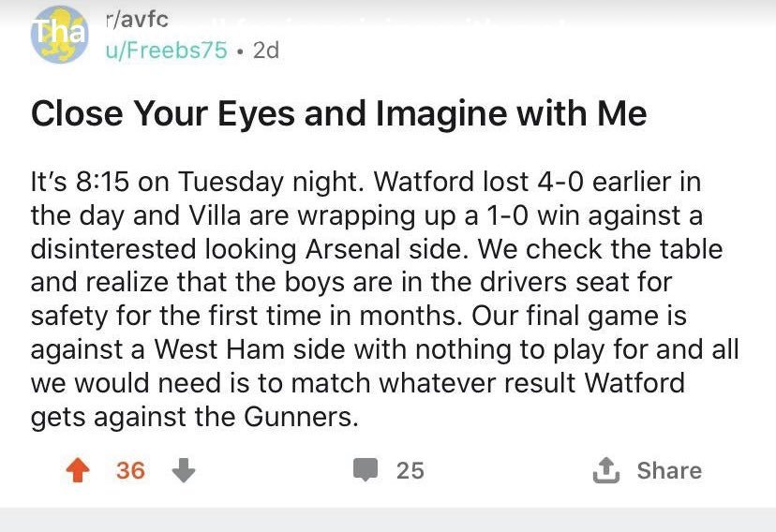The height and width of the screenshot is (532, 776).
Task: Click the 36 vote score
Action: [x=130, y=470]
